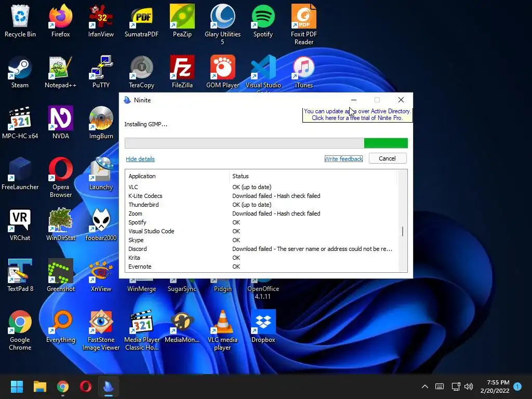The image size is (532, 399).
Task: Open SumatraPDF desktop shortcut
Action: pyautogui.click(x=141, y=21)
